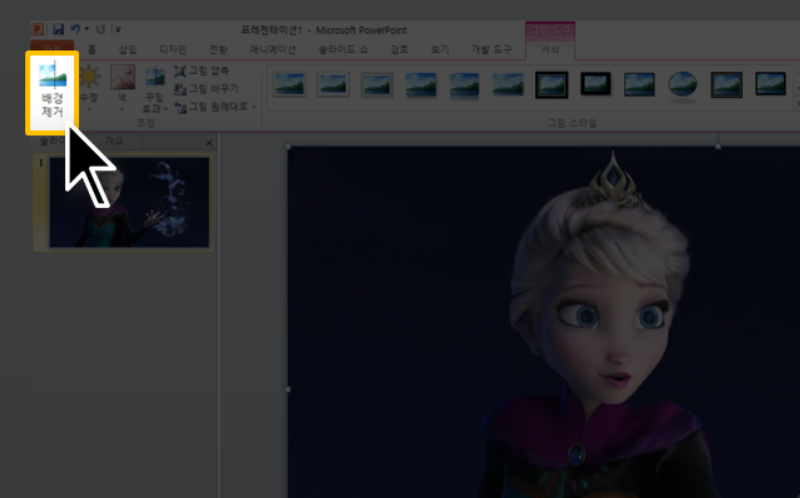Switch to the 개발 도구 Developer tab
This screenshot has width=800, height=498.
[x=491, y=49]
